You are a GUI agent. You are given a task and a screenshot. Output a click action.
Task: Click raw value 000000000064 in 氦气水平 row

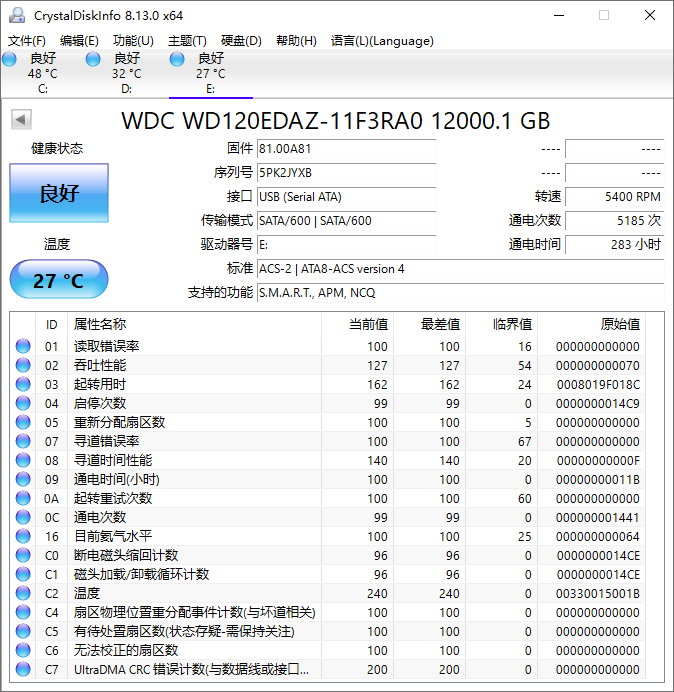point(598,536)
